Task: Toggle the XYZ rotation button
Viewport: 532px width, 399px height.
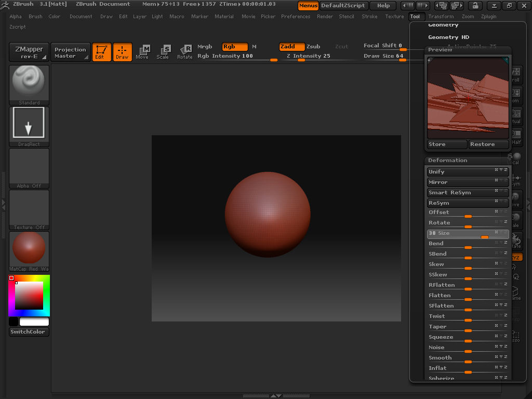Action: click(516, 258)
